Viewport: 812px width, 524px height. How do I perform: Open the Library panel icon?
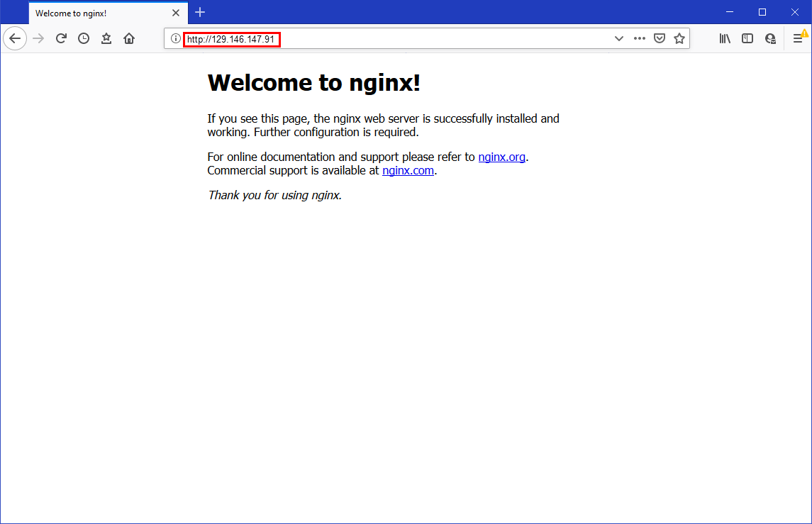725,38
